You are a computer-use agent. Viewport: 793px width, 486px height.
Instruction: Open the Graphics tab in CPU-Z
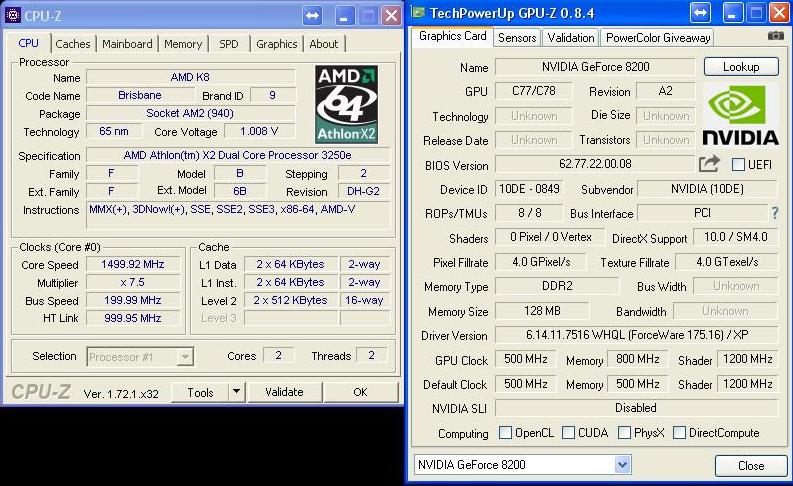coord(277,44)
